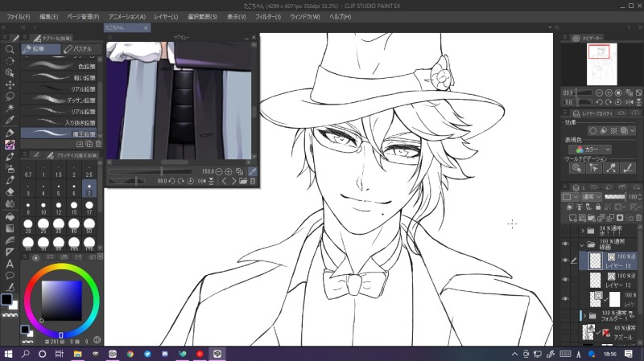The width and height of the screenshot is (644, 361).
Task: Toggle visibility of レイヤー 13 layer
Action: point(565,260)
